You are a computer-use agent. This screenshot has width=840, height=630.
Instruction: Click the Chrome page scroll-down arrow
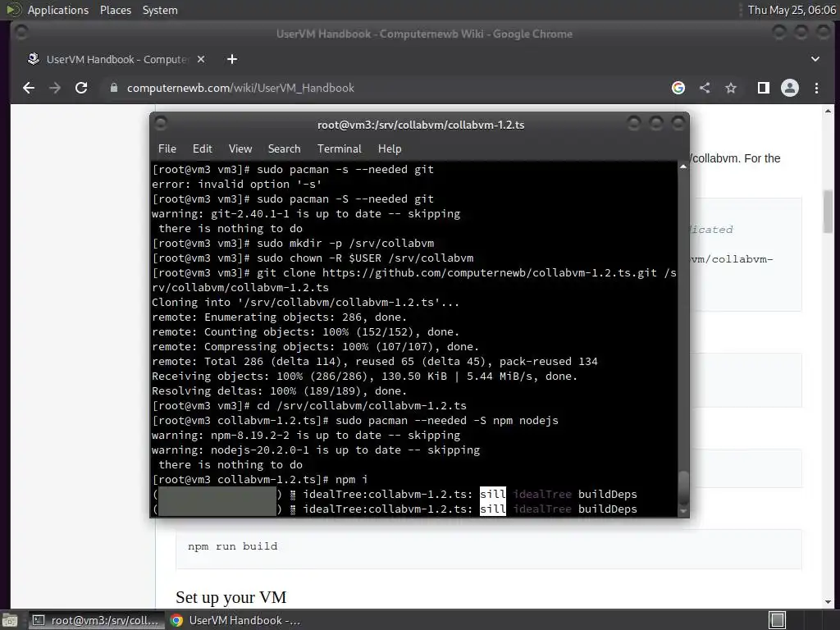(829, 601)
